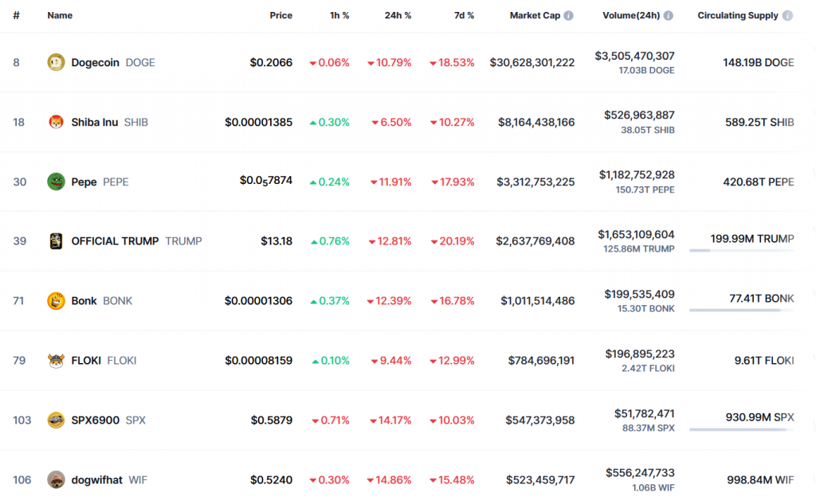Click the SPX6900 market cap value

click(x=539, y=420)
